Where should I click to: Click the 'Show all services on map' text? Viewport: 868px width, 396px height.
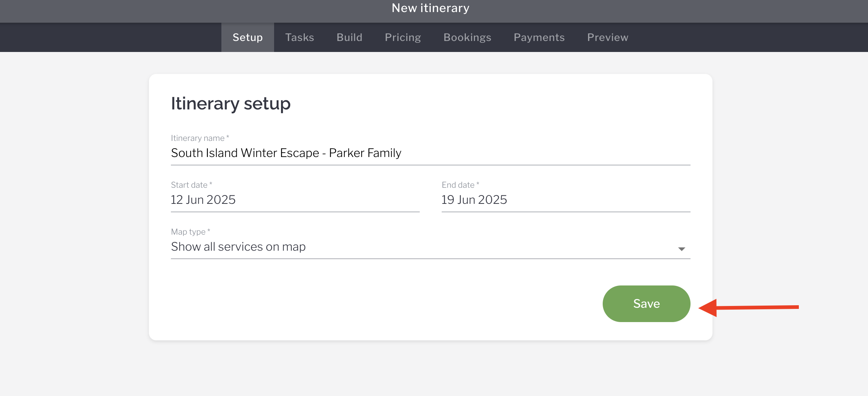pyautogui.click(x=238, y=247)
